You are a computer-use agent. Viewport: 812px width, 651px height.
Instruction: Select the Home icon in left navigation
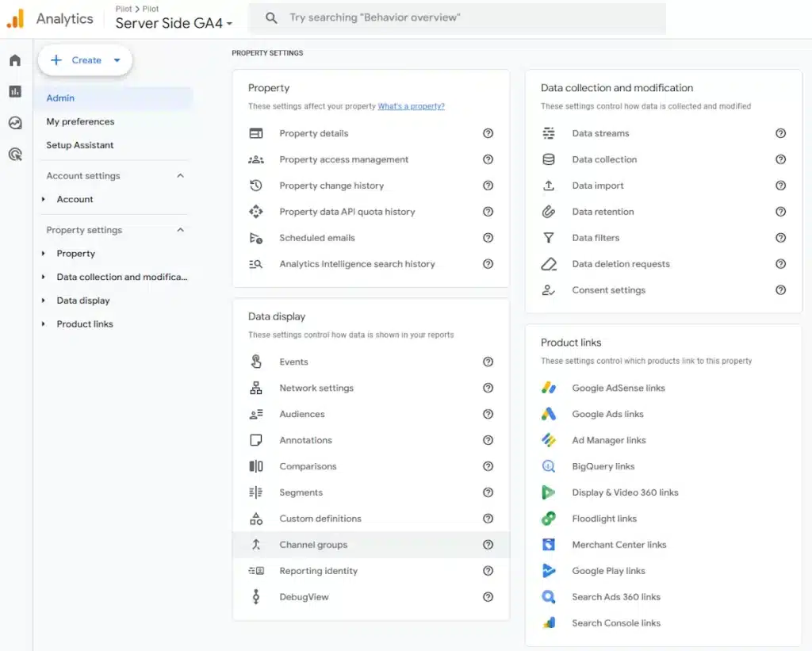click(14, 59)
